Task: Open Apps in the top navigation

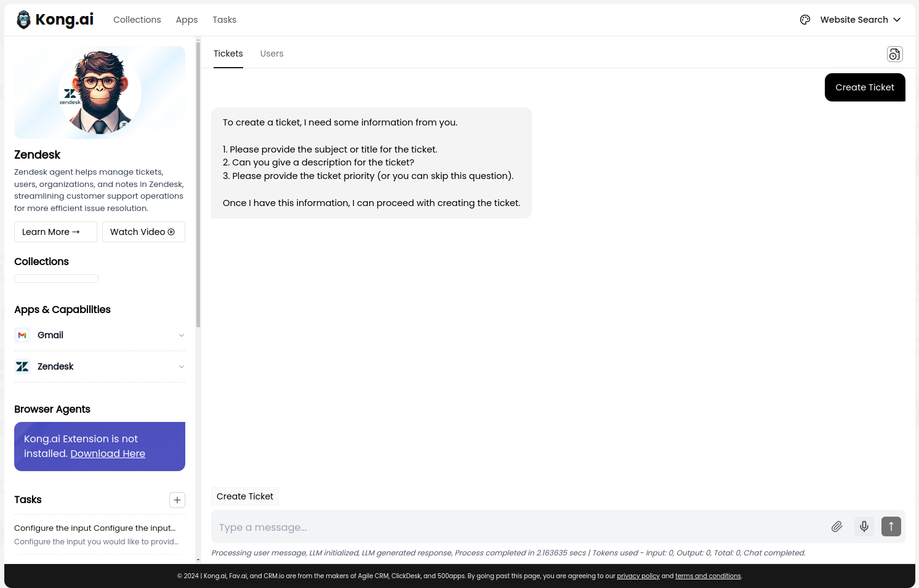Action: pos(187,20)
